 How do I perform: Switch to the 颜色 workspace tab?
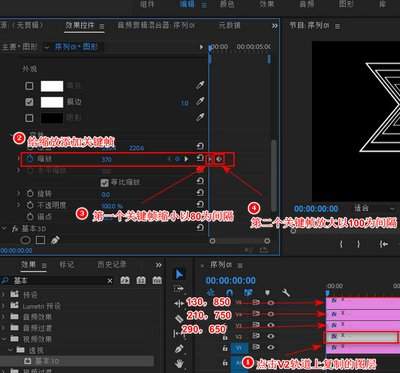pyautogui.click(x=227, y=4)
